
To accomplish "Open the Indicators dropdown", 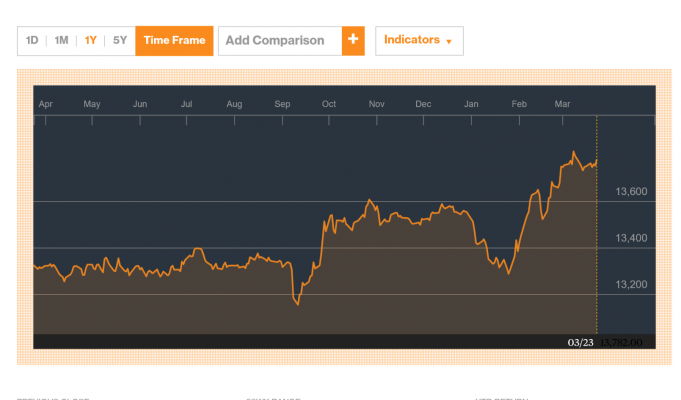I will [418, 41].
